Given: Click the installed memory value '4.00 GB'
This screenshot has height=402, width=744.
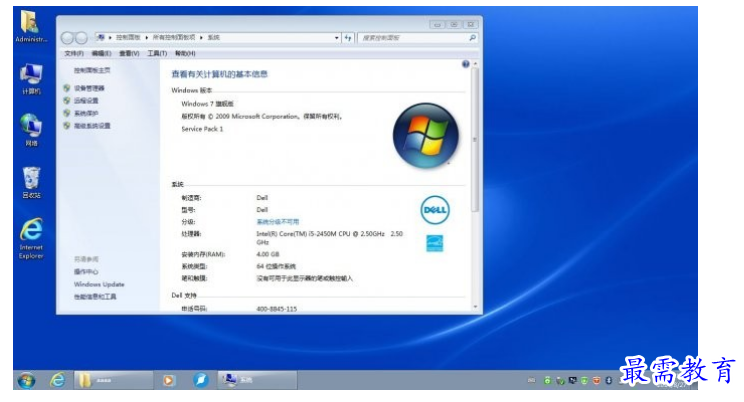Looking at the screenshot, I should pos(268,254).
